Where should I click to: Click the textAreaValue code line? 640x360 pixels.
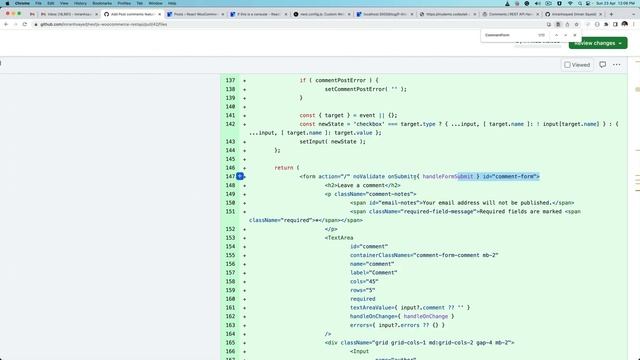pyautogui.click(x=409, y=308)
